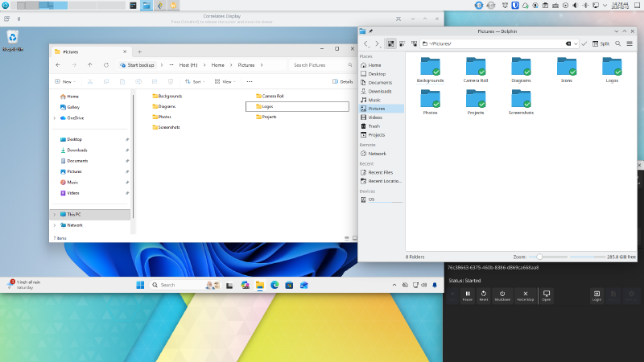Click Search Pictures field in Explorer
The width and height of the screenshot is (644, 362).
click(322, 65)
